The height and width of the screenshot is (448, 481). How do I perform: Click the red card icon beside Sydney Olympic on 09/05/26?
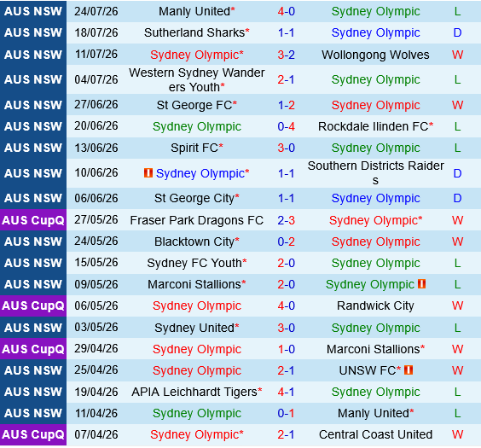click(x=422, y=284)
